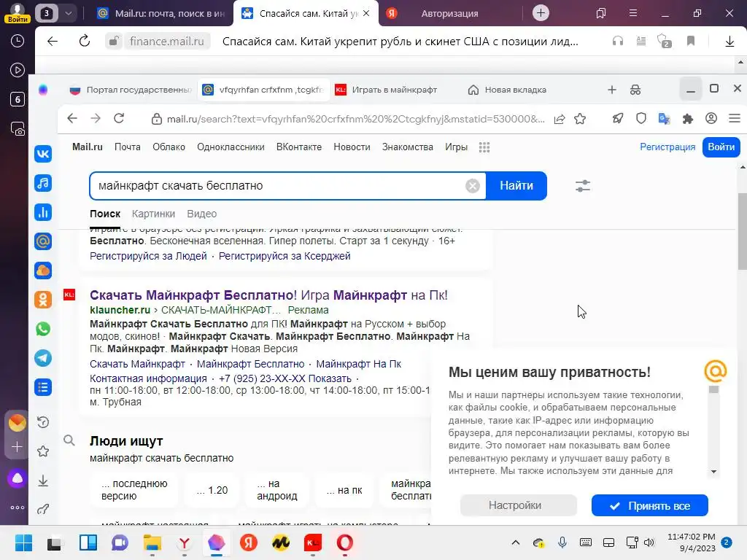Open the music note sidebar icon
The height and width of the screenshot is (560, 747).
[43, 183]
